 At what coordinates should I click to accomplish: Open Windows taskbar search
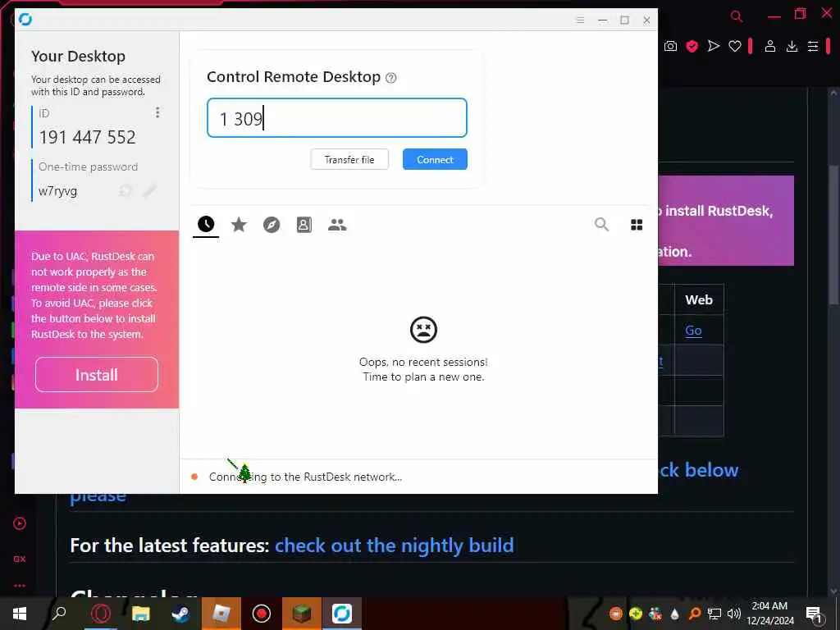pyautogui.click(x=59, y=614)
